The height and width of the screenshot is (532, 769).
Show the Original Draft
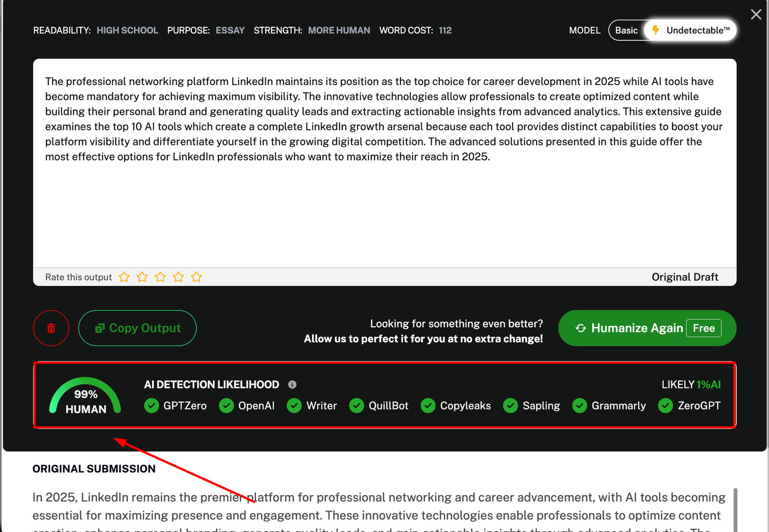685,277
